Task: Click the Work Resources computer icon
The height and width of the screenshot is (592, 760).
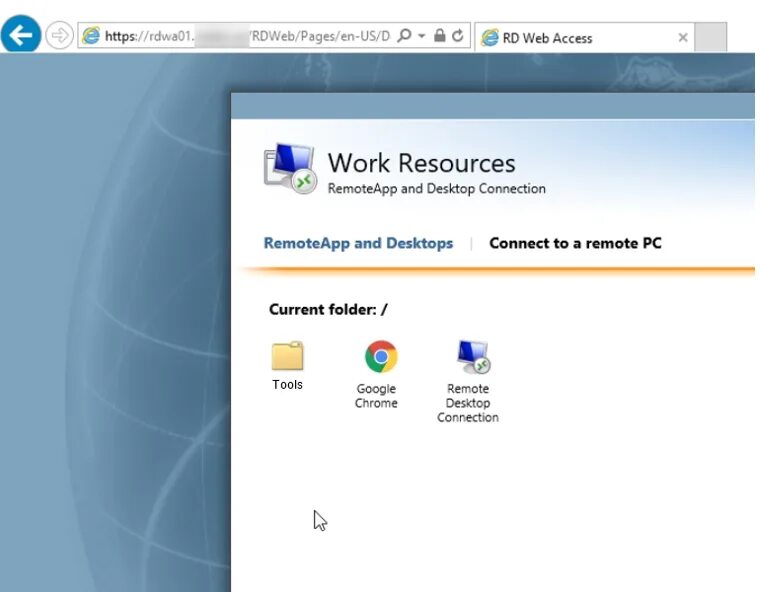Action: [290, 168]
